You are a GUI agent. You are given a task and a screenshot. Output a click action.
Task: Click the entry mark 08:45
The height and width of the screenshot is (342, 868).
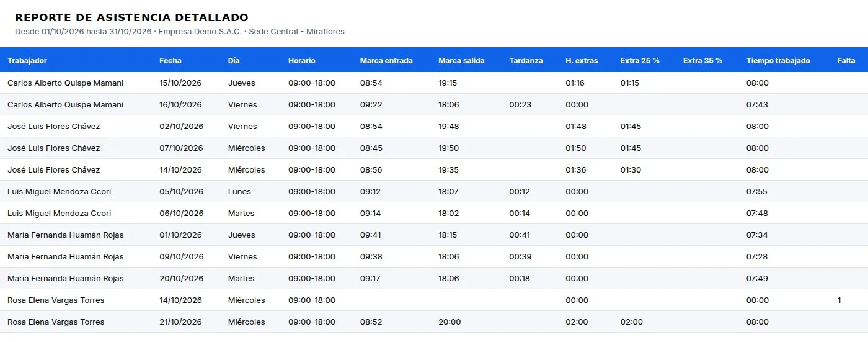[371, 148]
